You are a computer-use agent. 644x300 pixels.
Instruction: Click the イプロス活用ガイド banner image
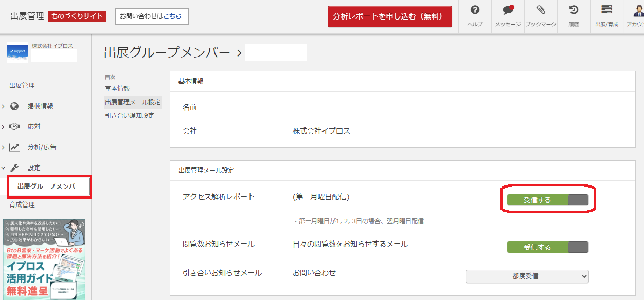click(x=44, y=259)
